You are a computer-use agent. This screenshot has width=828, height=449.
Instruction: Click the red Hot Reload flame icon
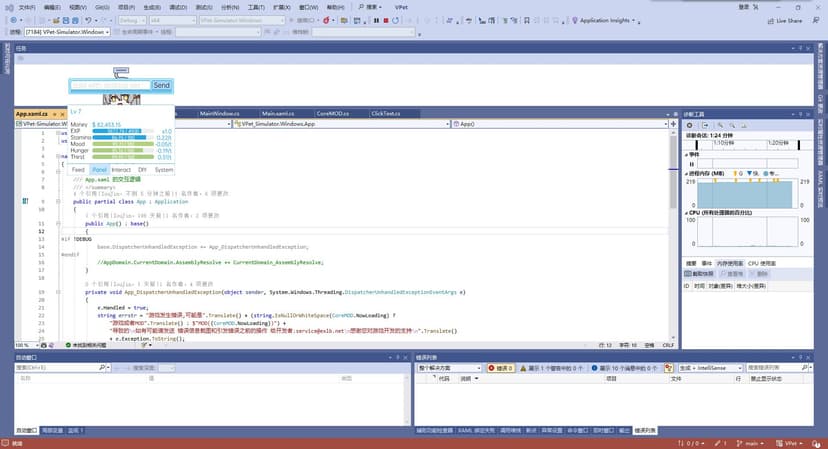(x=326, y=21)
